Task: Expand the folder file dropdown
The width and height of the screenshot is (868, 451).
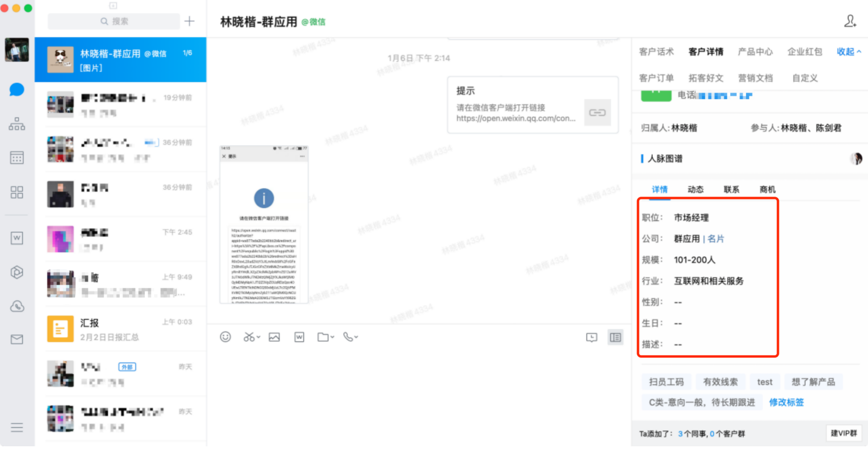Action: tap(325, 337)
